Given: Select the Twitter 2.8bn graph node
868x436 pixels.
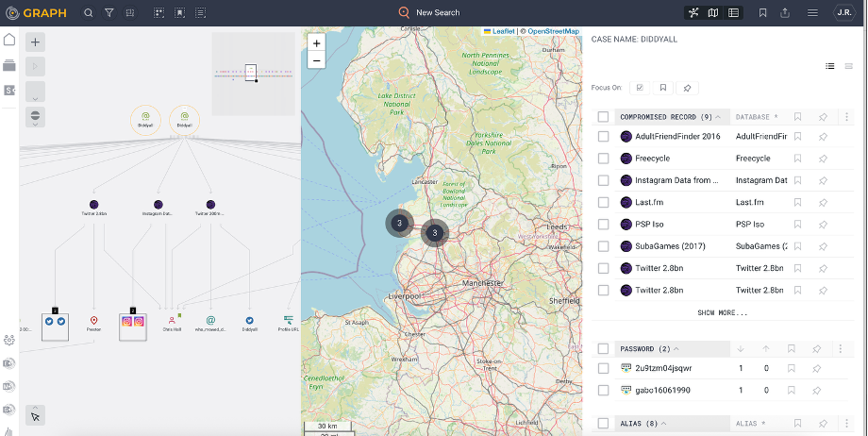Looking at the screenshot, I should (93, 208).
